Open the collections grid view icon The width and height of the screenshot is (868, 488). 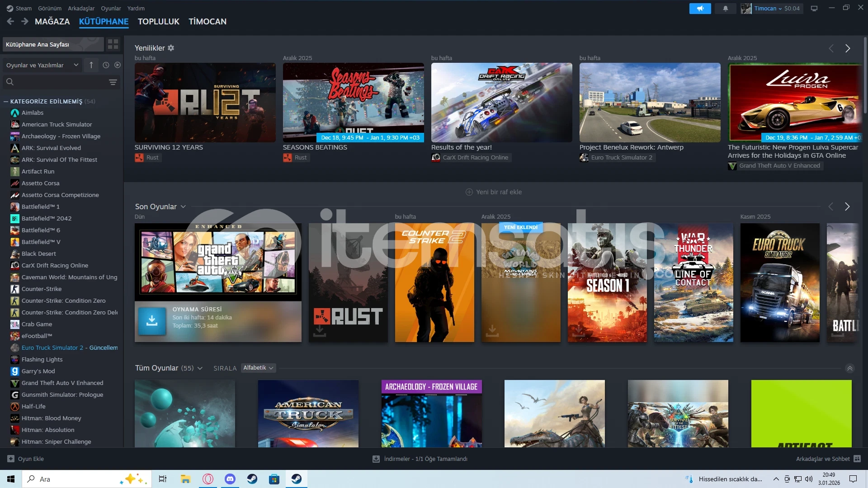pyautogui.click(x=113, y=44)
